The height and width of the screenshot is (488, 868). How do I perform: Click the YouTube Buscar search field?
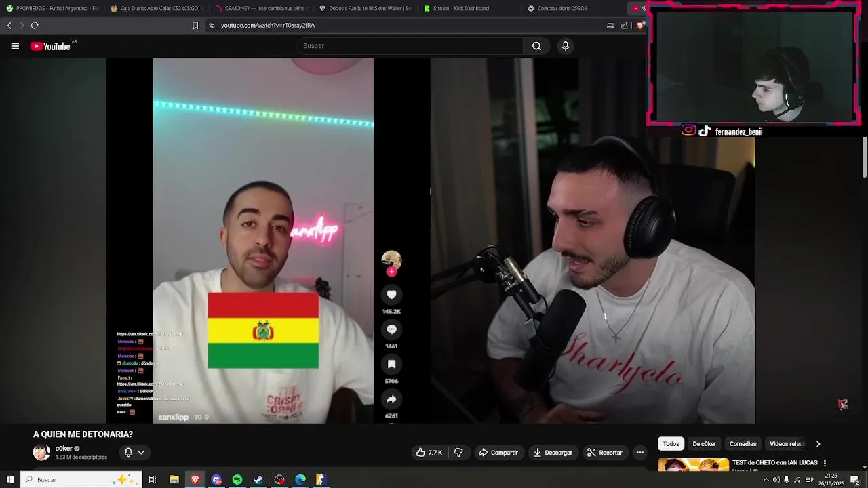[410, 46]
